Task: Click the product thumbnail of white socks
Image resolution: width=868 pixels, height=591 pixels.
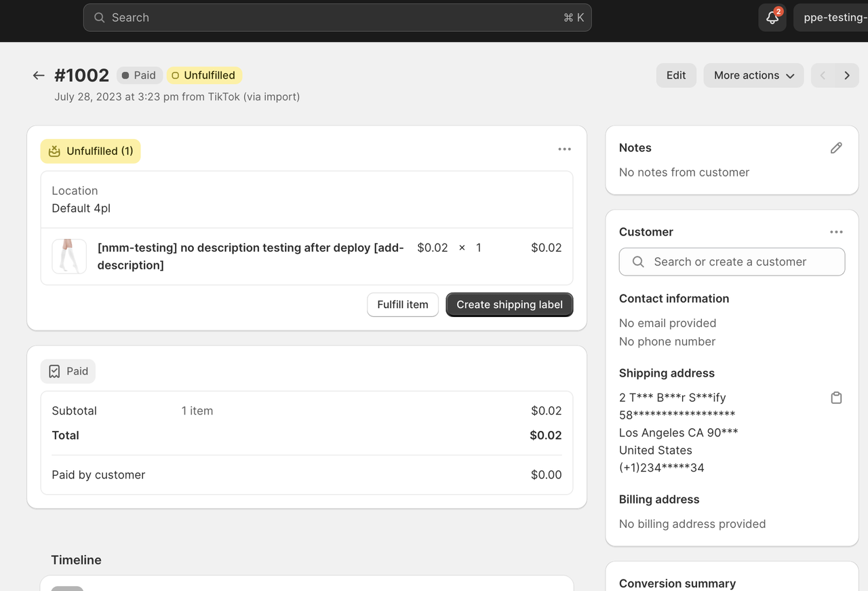Action: point(69,256)
